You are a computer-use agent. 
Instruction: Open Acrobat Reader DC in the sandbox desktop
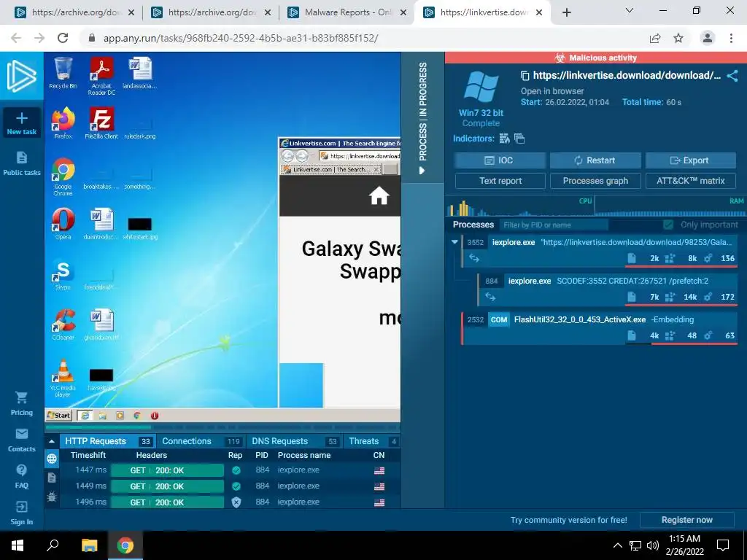tap(101, 76)
